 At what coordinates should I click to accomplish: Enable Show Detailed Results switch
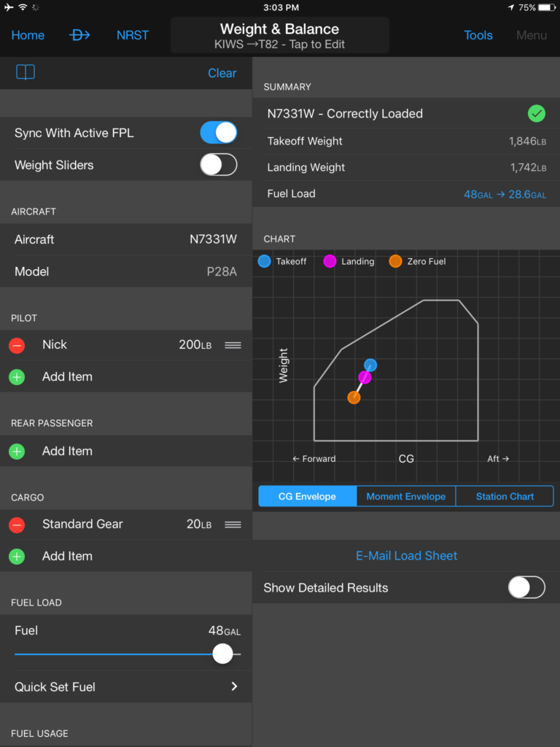(x=526, y=587)
